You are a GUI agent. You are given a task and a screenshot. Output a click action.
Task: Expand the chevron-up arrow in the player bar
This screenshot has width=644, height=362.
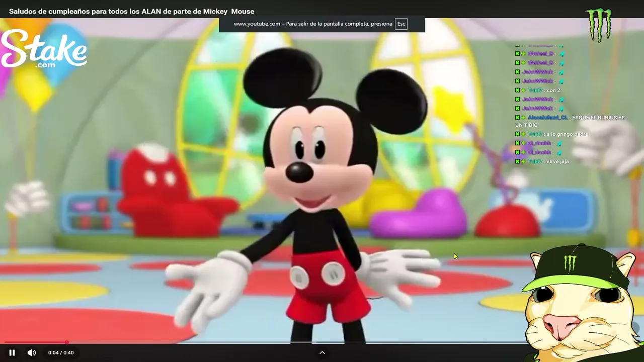(322, 352)
